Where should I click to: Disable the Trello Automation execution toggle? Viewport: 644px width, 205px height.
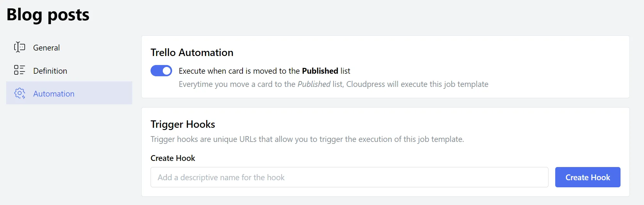coord(161,71)
